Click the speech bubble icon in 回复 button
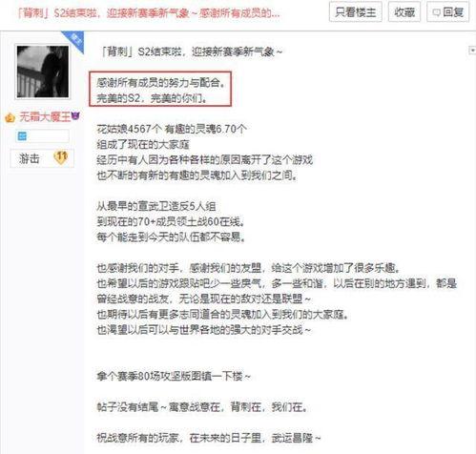The width and height of the screenshot is (476, 454). [436, 12]
